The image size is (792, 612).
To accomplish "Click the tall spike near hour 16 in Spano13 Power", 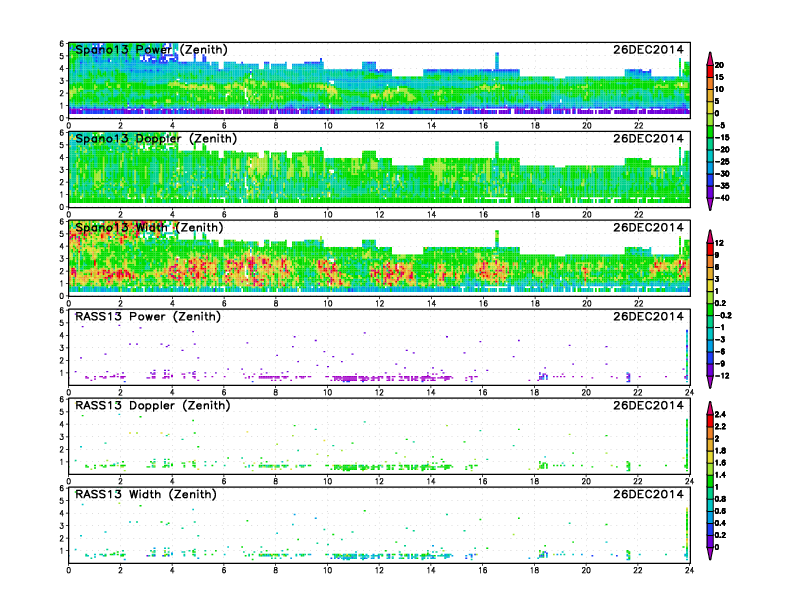I will [497, 60].
